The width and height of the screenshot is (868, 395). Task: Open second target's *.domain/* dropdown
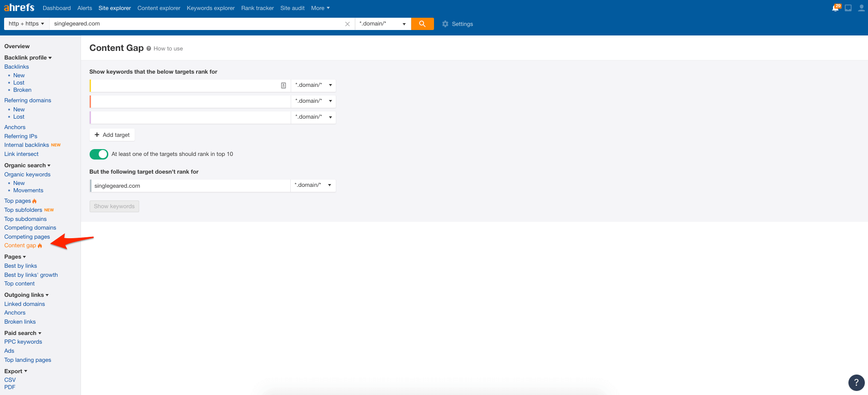tap(313, 101)
